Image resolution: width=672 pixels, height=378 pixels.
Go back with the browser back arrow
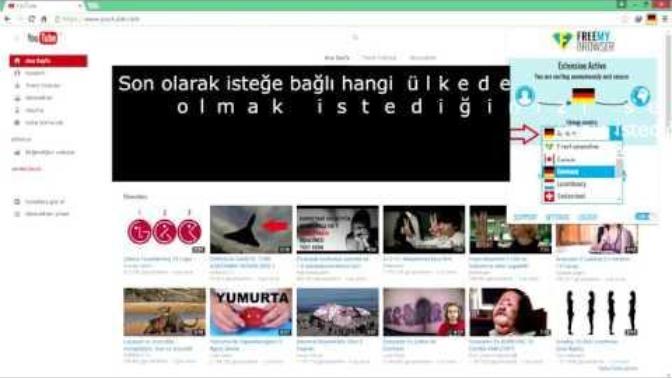7,19
